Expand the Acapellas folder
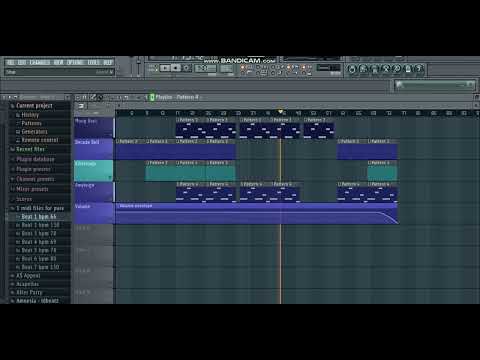Screen dimensions: 480x360 pos(27,284)
